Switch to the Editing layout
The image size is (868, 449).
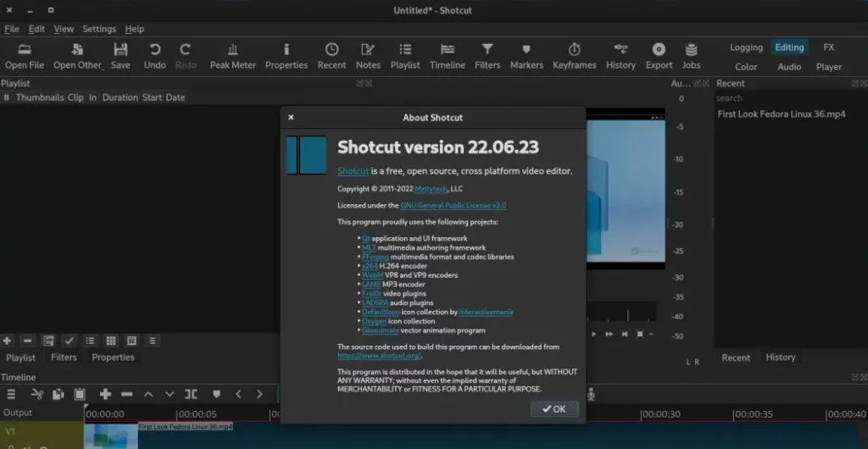[x=789, y=47]
